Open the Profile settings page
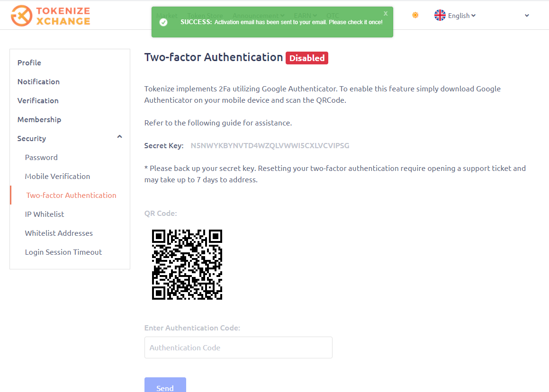Viewport: 549px width, 392px height. 29,62
